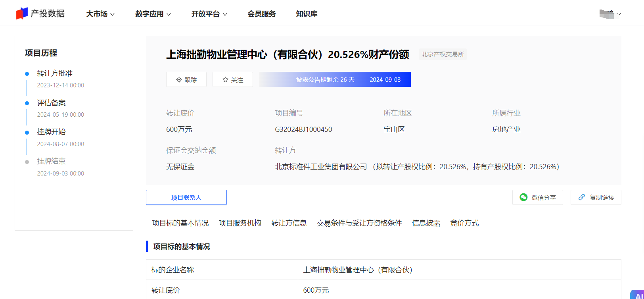Click the 转让方 label
Screen dimensions: 644x299
(x=286, y=150)
